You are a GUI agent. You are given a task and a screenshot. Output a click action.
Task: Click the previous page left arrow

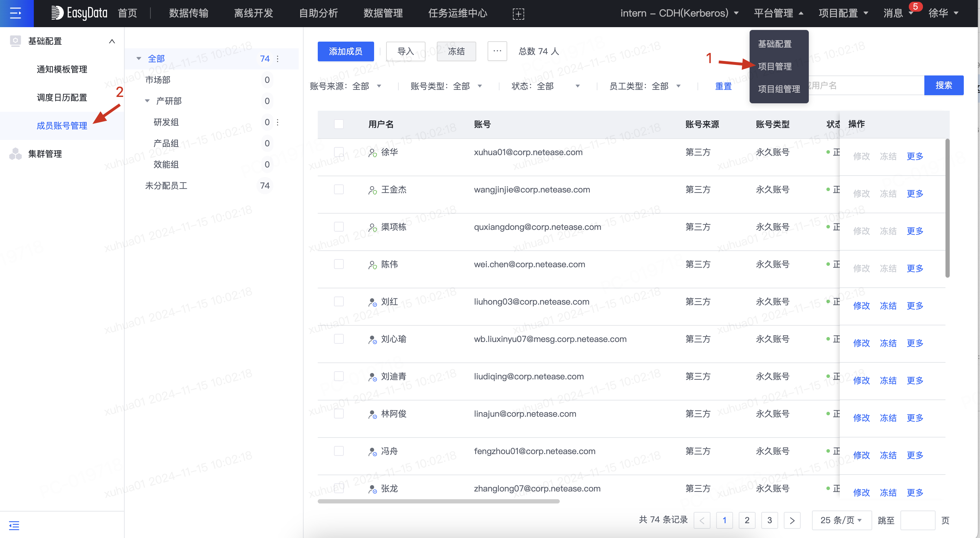coord(702,520)
